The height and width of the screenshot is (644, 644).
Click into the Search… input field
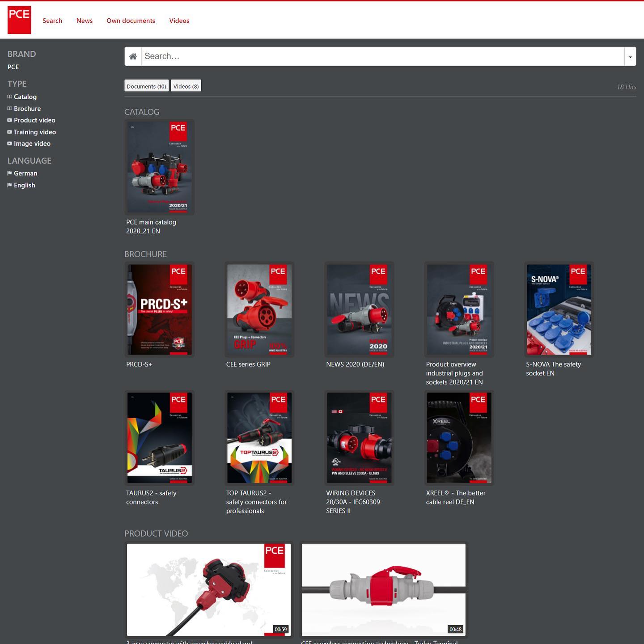(x=383, y=56)
